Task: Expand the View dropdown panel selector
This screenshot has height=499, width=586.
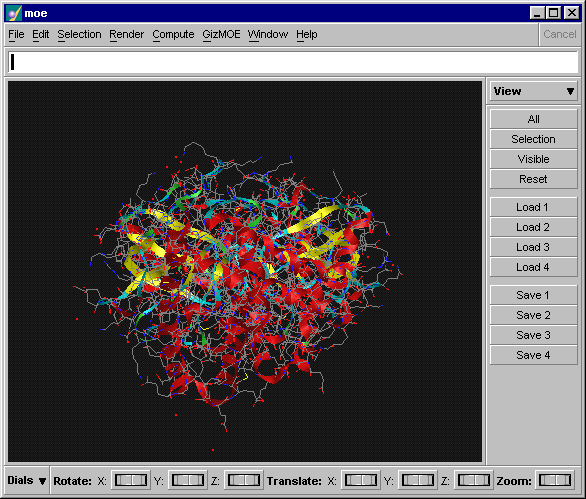Action: [x=533, y=91]
